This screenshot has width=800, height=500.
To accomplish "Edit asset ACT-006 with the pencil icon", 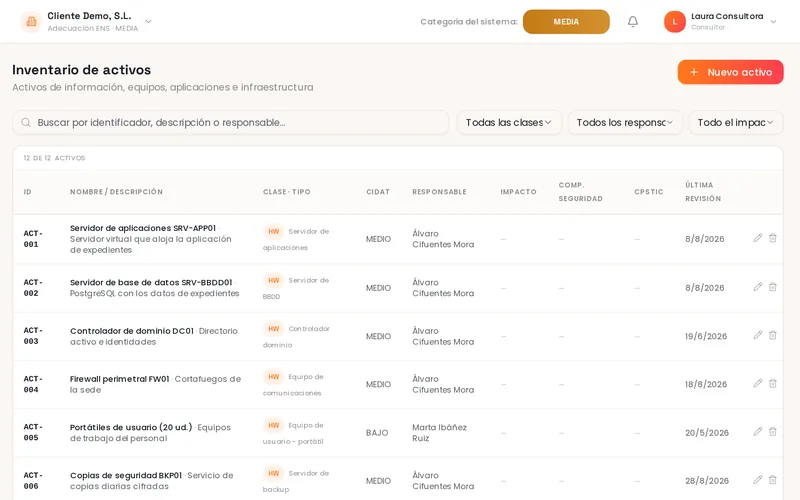I will (x=758, y=480).
